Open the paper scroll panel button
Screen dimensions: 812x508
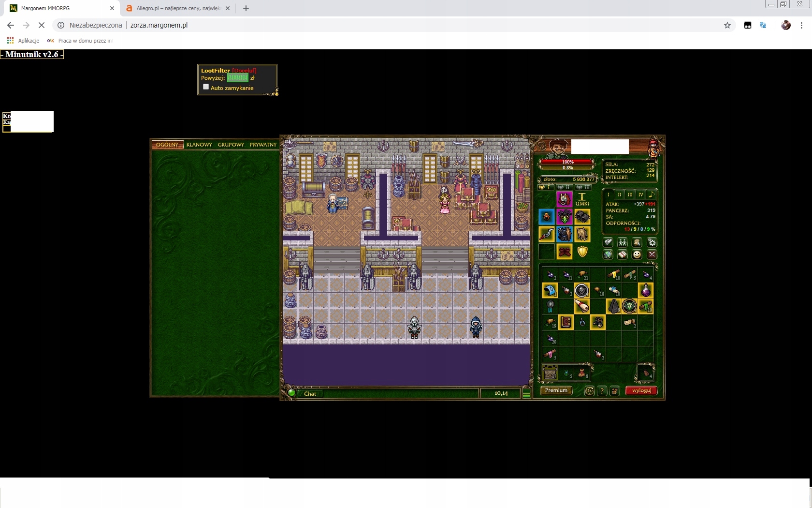[x=608, y=242]
